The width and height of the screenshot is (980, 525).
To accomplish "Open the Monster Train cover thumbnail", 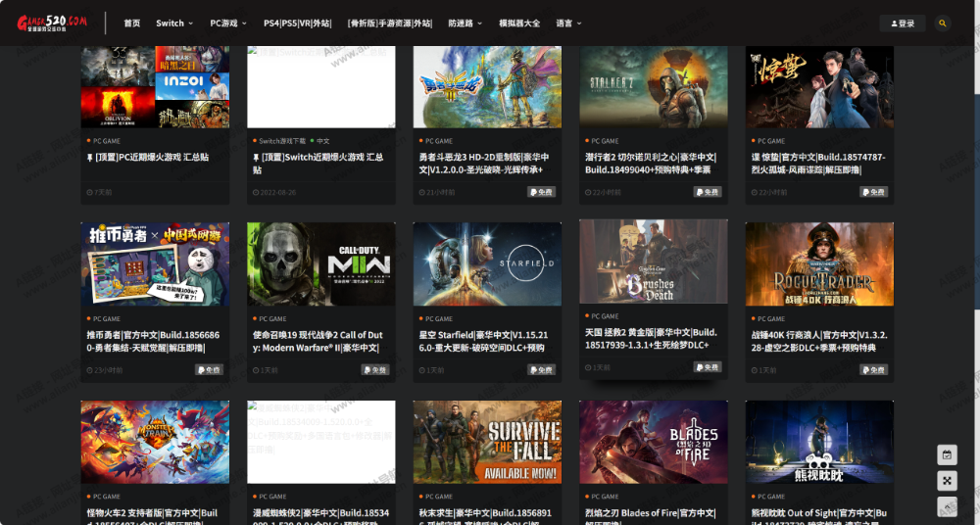I will click(x=155, y=442).
